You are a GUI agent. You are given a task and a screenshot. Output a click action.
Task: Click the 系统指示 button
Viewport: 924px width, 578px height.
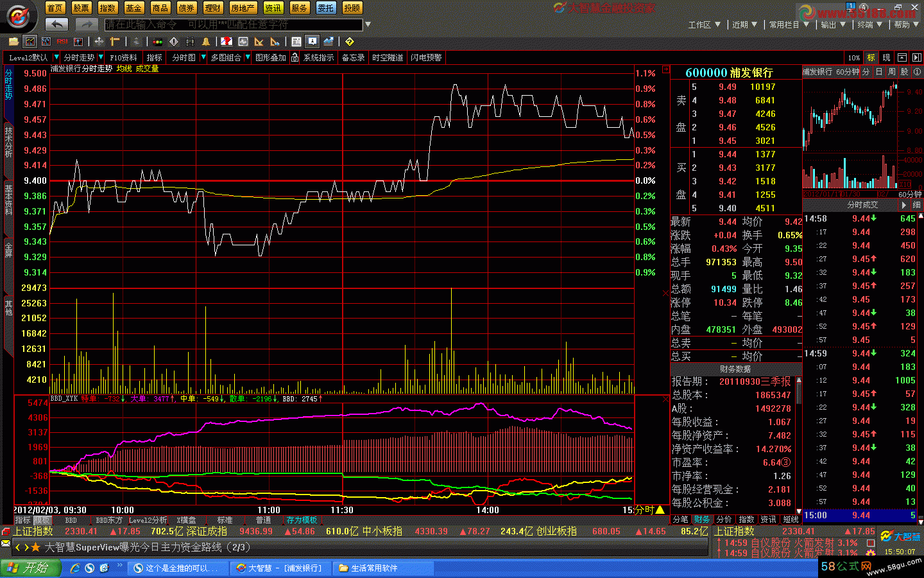(x=319, y=58)
